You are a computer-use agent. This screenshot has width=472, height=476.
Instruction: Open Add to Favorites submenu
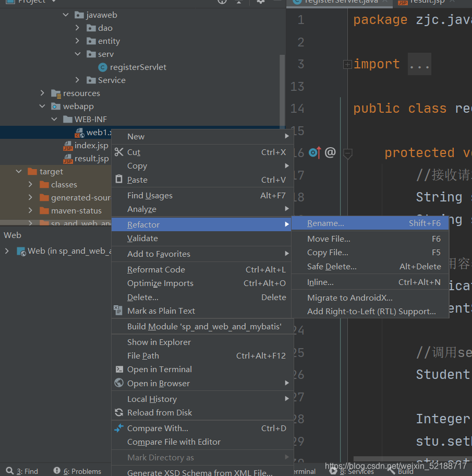(202, 254)
